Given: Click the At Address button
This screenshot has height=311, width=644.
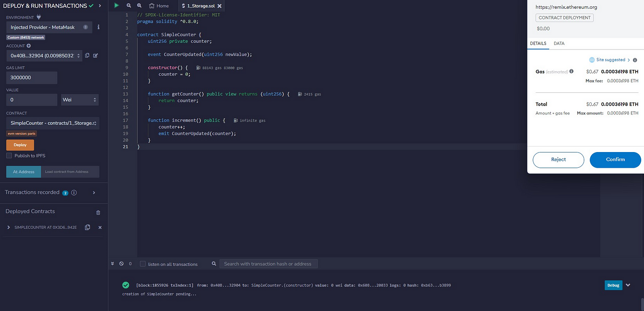Looking at the screenshot, I should [x=23, y=172].
